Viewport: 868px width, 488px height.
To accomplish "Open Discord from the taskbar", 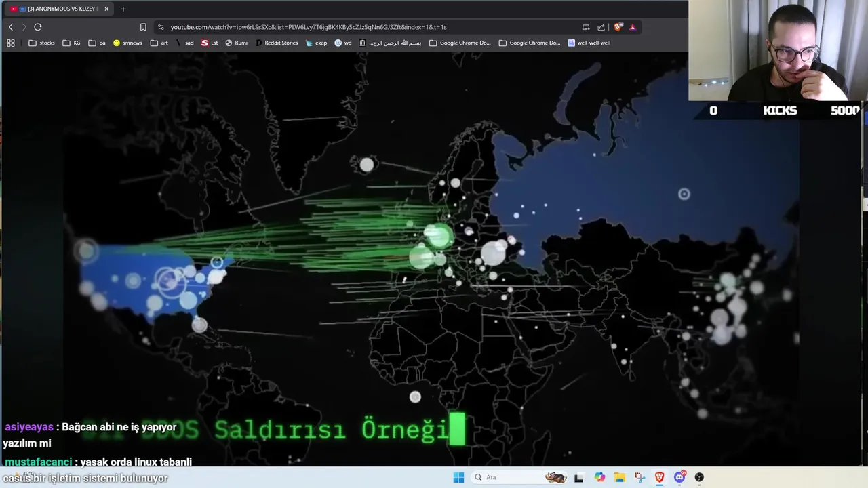I will tap(679, 477).
